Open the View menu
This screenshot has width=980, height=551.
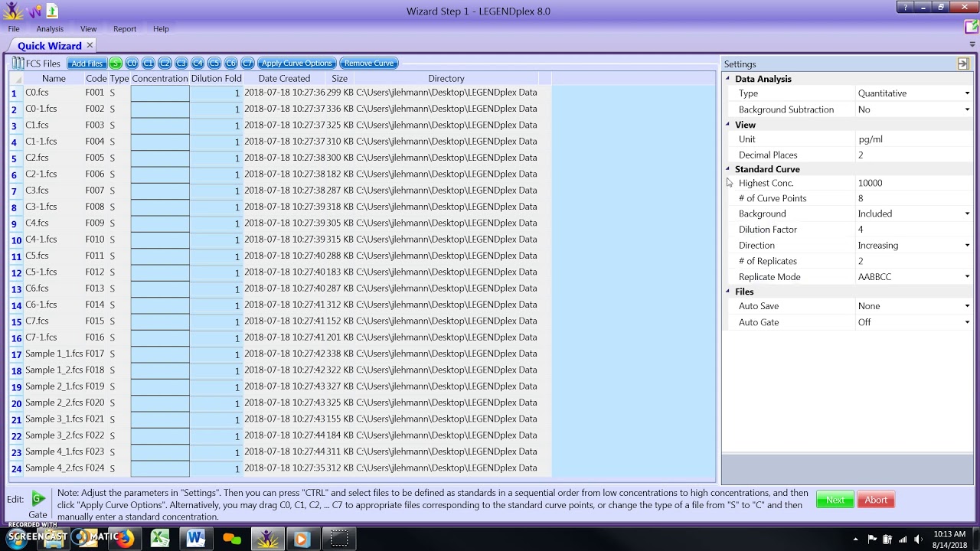coord(89,29)
